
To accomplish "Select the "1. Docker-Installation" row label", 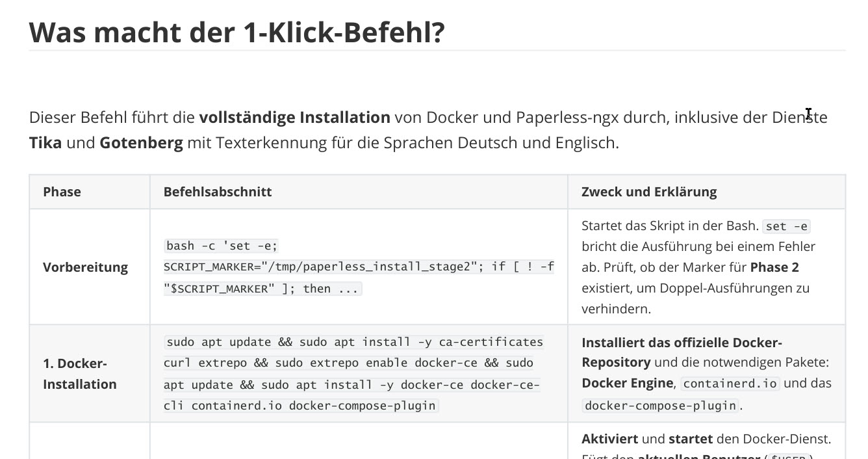I will 79,374.
